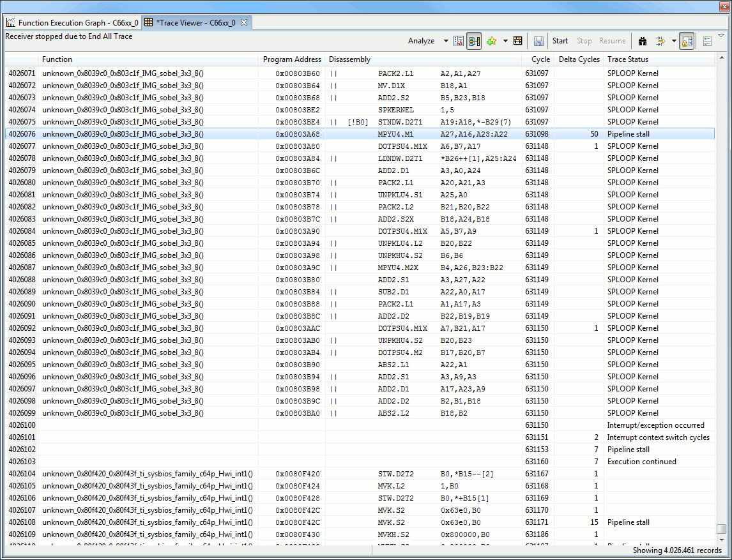The width and height of the screenshot is (732, 560).
Task: Click the Trace Viewer tab grid icon
Action: click(148, 22)
